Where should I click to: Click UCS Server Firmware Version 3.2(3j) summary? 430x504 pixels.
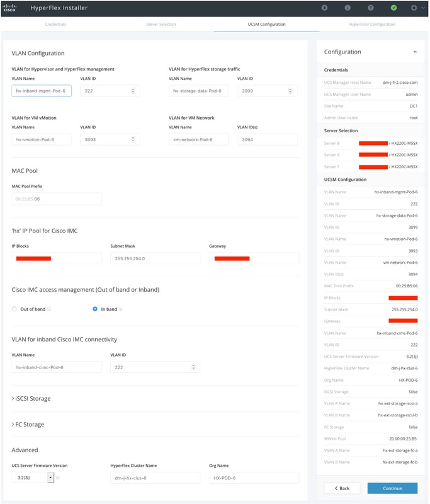point(412,357)
